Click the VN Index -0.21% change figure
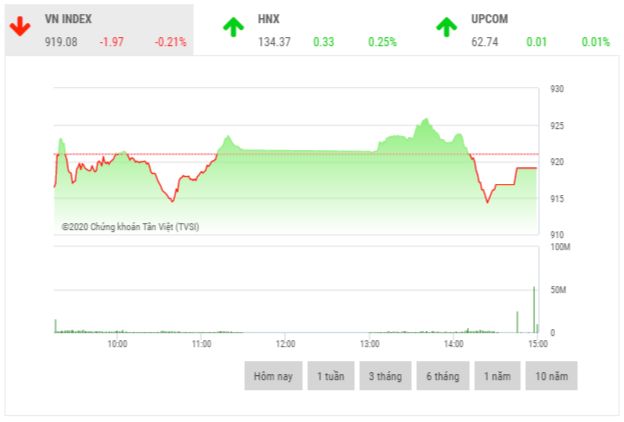The height and width of the screenshot is (422, 624). point(170,42)
